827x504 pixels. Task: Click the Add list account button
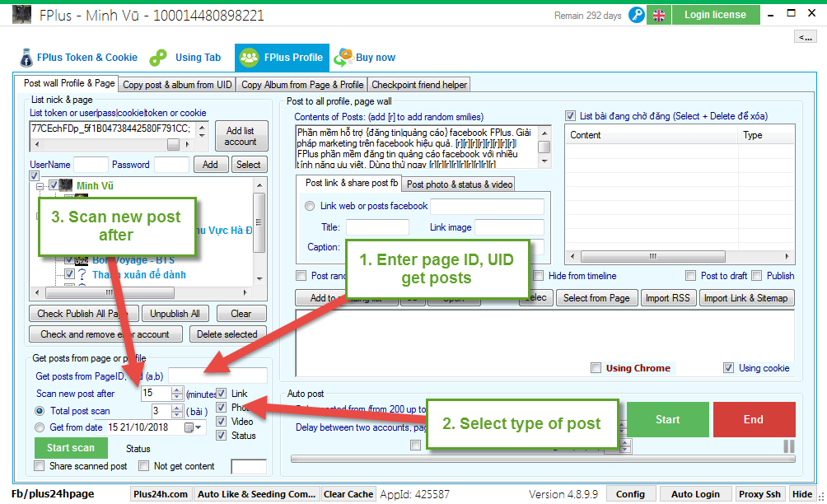pyautogui.click(x=241, y=136)
